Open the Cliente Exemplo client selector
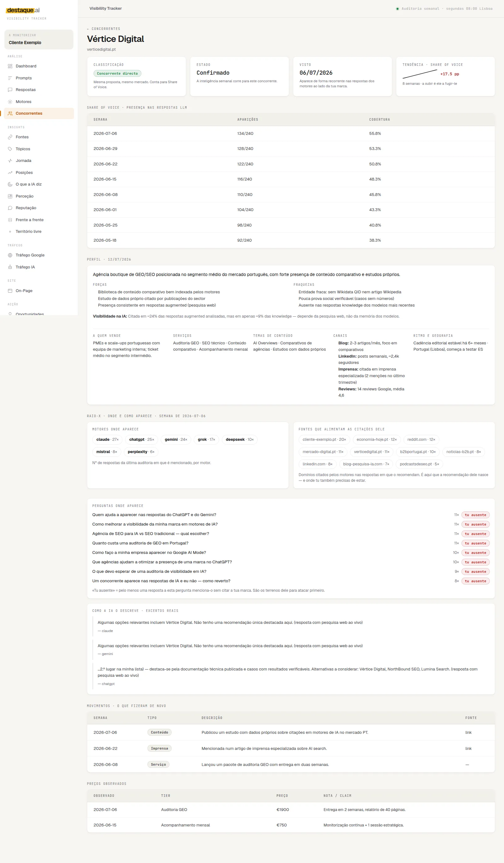 [x=39, y=39]
